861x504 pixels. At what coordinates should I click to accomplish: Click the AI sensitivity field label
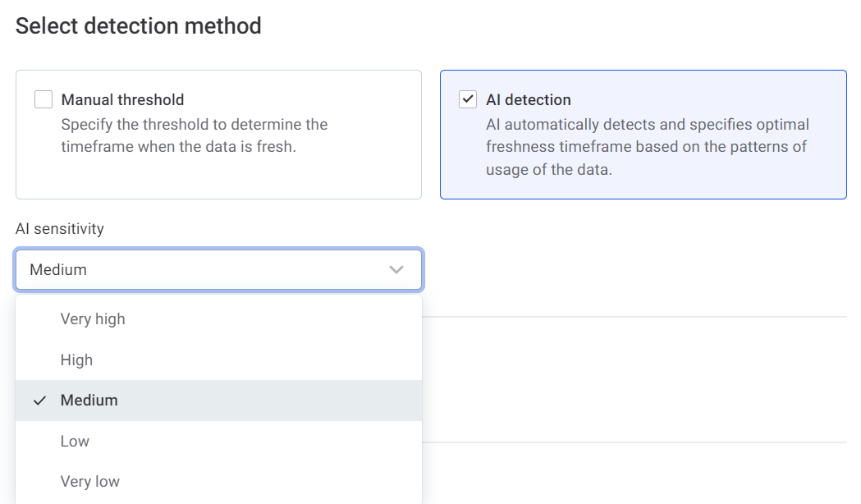[60, 229]
